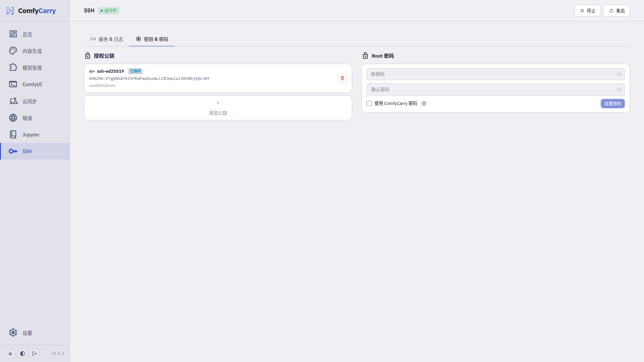Open the 总览 overview page
The image size is (644, 362).
pos(35,34)
